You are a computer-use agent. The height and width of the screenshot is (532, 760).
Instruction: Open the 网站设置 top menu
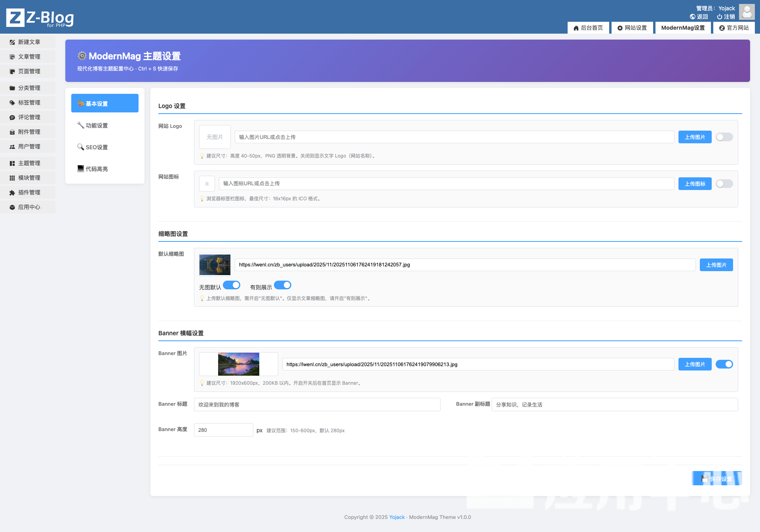pyautogui.click(x=632, y=28)
